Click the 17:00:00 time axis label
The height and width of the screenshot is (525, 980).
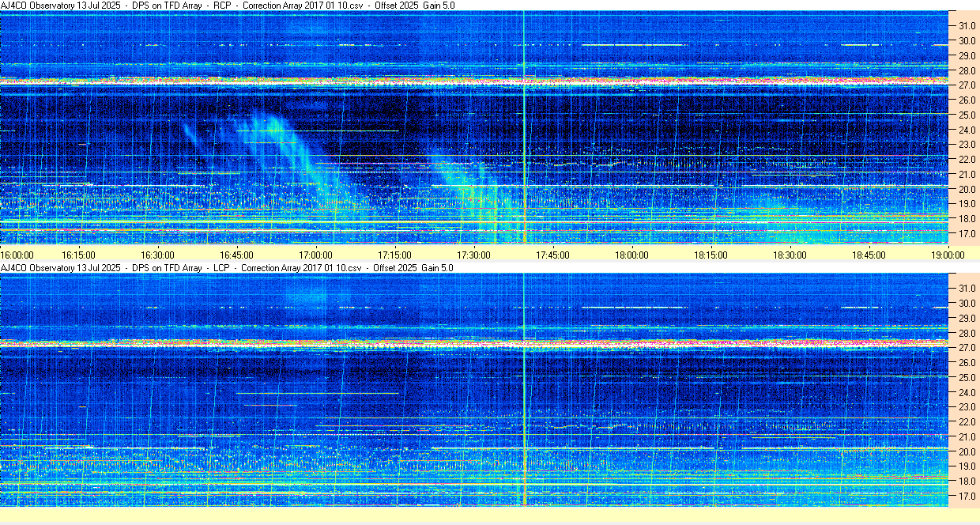pos(316,255)
